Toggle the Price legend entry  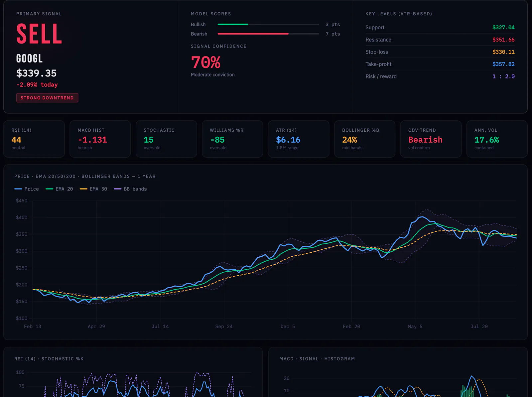tap(27, 189)
